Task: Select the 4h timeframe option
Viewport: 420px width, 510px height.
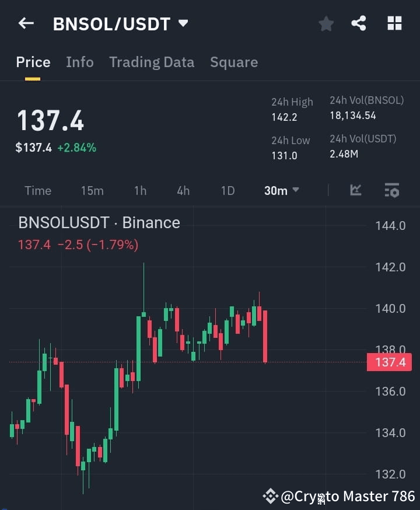Action: [x=183, y=190]
